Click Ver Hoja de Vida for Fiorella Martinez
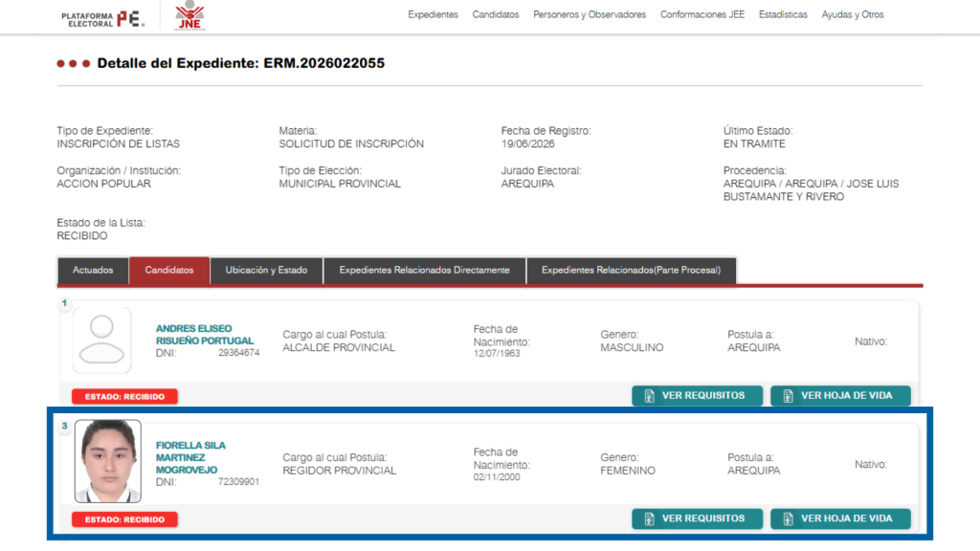Image resolution: width=980 pixels, height=551 pixels. (840, 518)
